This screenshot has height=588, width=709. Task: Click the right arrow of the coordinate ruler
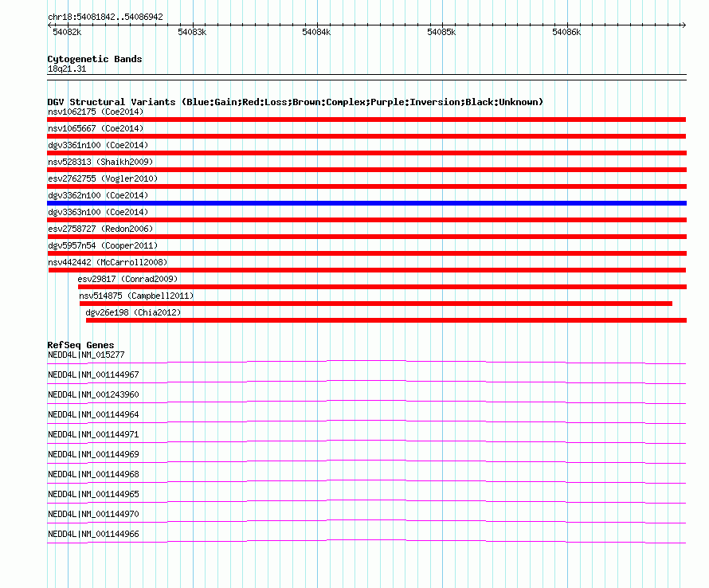point(684,25)
